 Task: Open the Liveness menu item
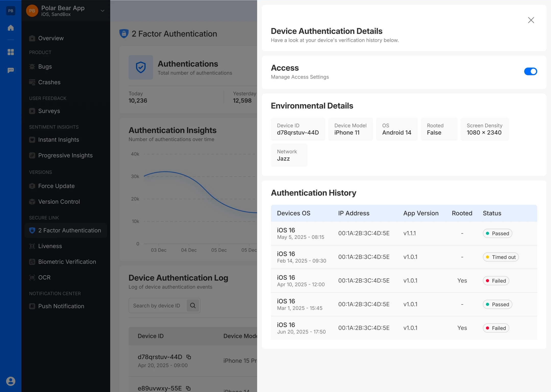pos(50,246)
